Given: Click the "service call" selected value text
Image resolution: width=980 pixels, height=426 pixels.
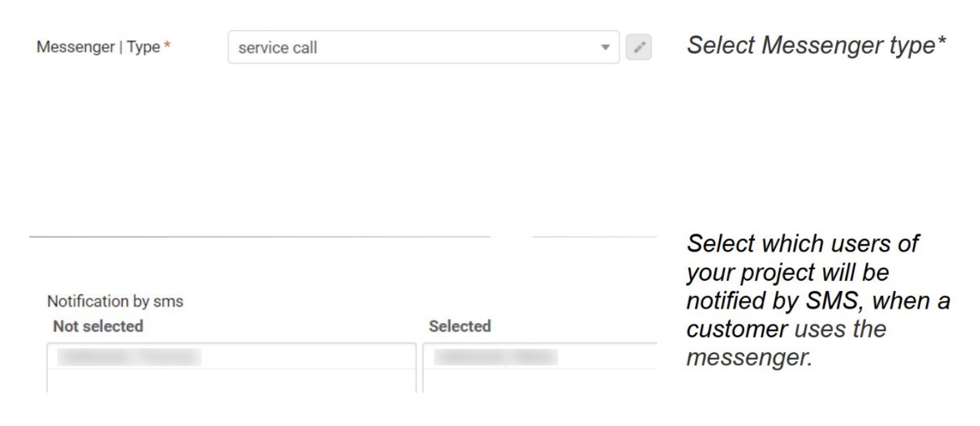Looking at the screenshot, I should [277, 48].
